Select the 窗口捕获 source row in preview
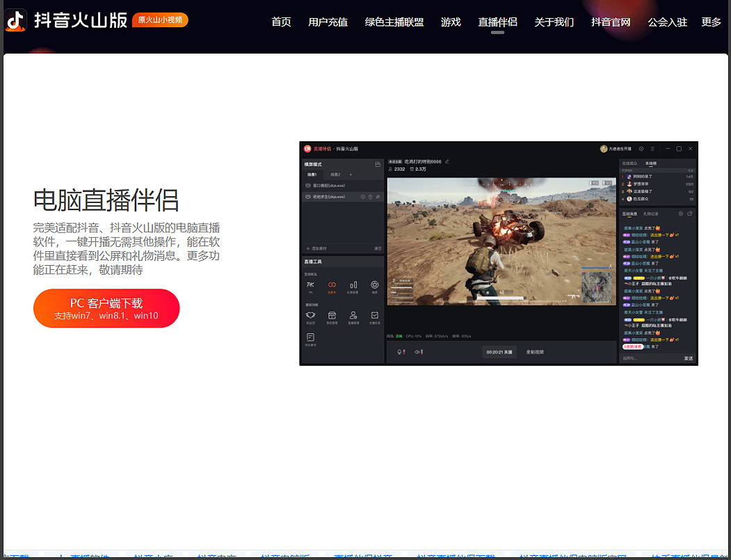 tap(343, 186)
